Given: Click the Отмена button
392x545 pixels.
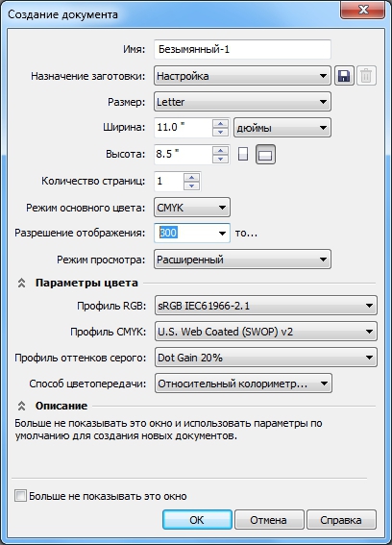Looking at the screenshot, I should click(269, 520).
